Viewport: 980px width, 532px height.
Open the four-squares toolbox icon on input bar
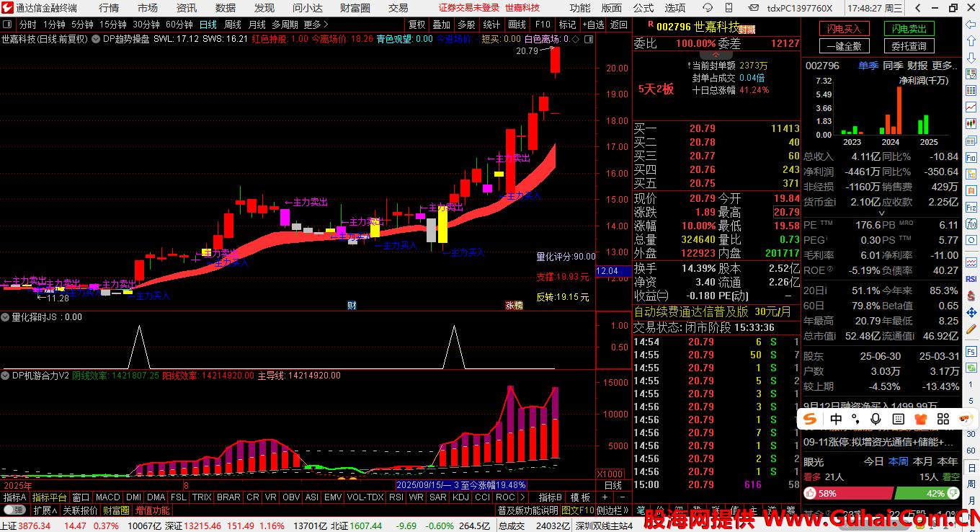(943, 419)
